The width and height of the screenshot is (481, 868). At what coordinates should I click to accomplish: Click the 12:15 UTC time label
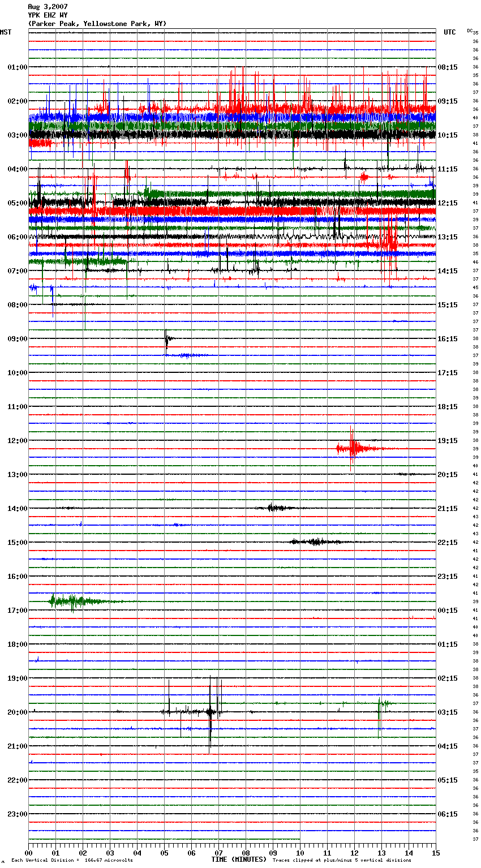tap(448, 203)
